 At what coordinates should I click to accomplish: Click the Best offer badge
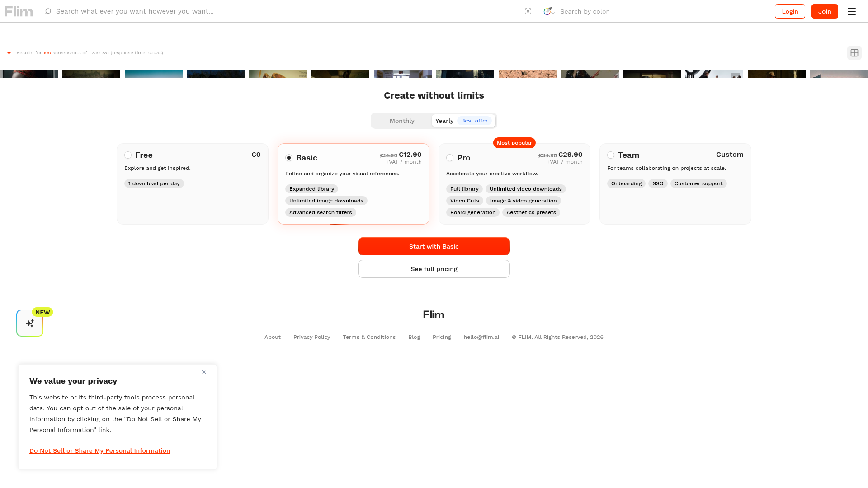(x=474, y=121)
